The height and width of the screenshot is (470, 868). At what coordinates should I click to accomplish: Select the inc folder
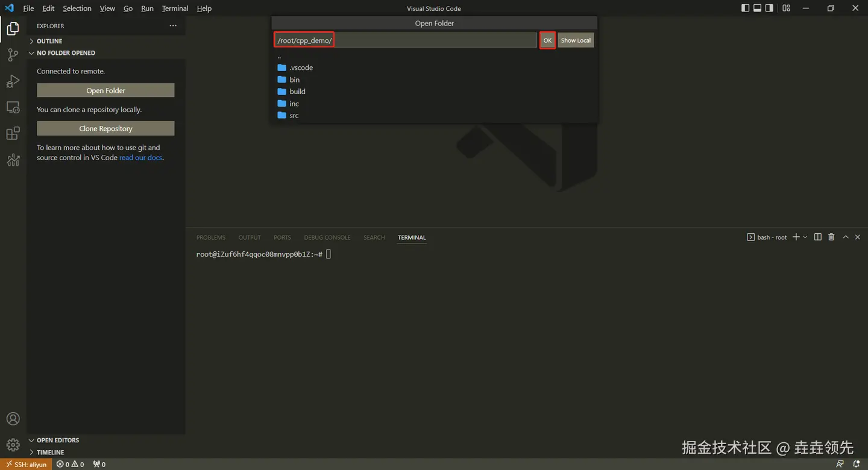[435, 104]
